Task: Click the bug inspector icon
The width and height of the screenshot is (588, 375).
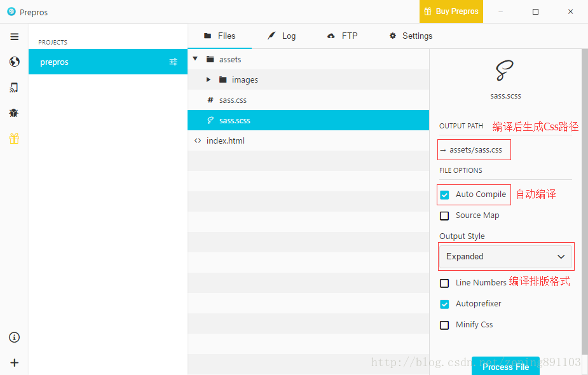Action: pyautogui.click(x=14, y=113)
